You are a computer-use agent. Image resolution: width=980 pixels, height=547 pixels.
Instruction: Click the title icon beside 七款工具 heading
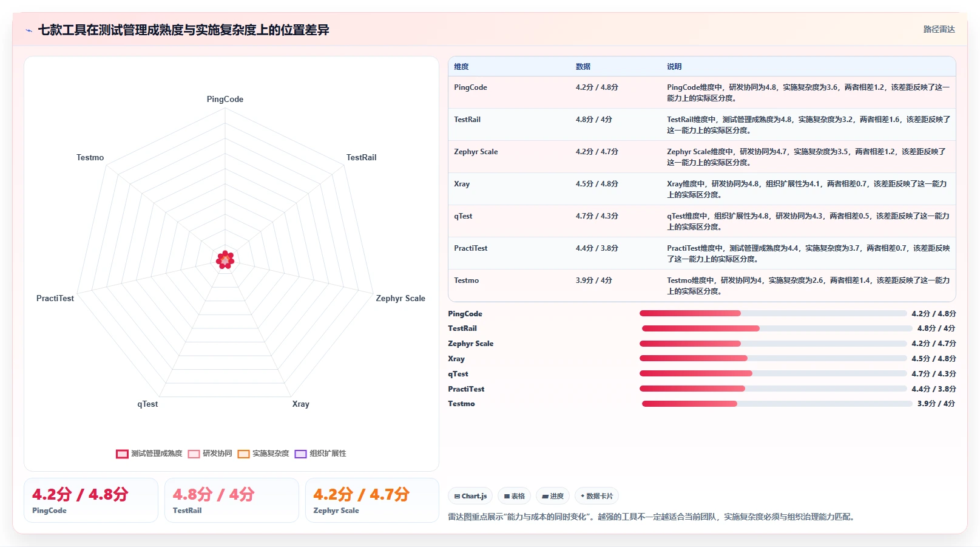click(29, 30)
